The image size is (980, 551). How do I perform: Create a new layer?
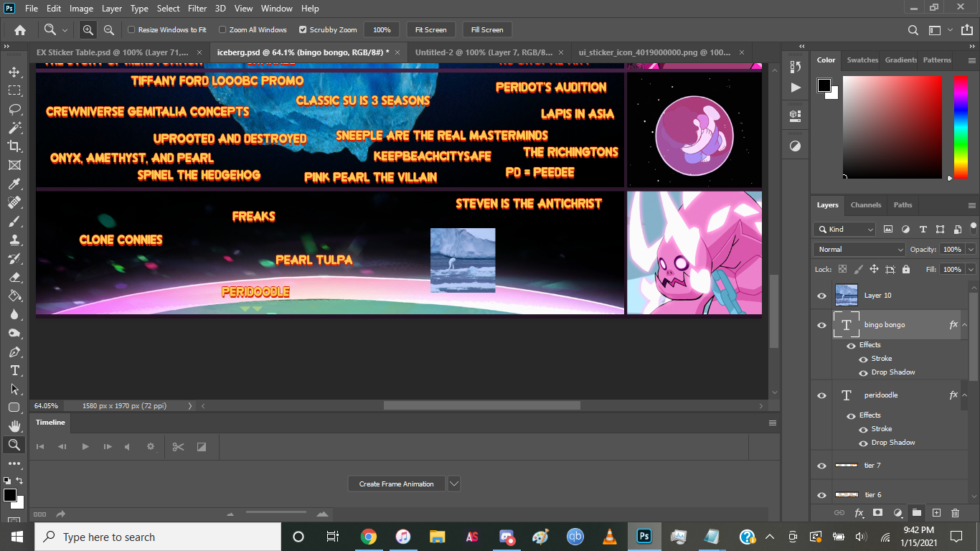(936, 513)
